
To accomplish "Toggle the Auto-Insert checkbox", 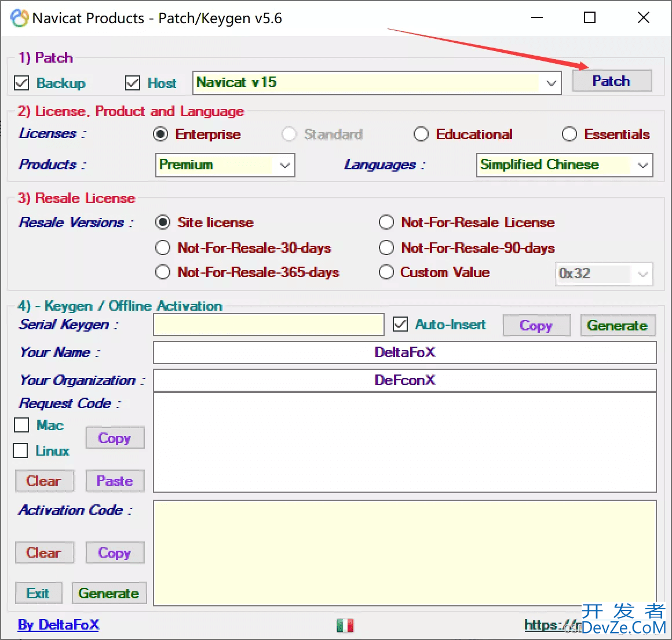I will (x=400, y=324).
